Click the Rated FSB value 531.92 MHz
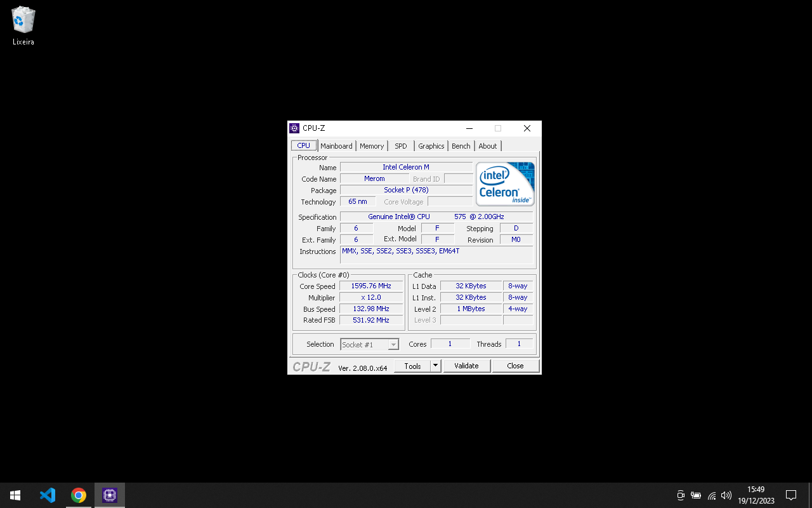 [x=371, y=320]
